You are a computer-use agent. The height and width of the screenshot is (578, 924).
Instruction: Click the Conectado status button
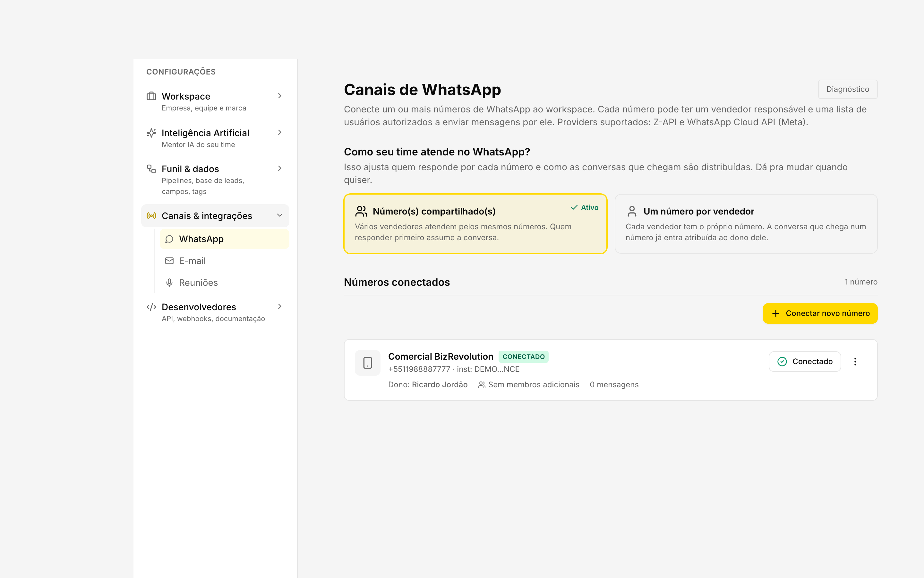(805, 362)
